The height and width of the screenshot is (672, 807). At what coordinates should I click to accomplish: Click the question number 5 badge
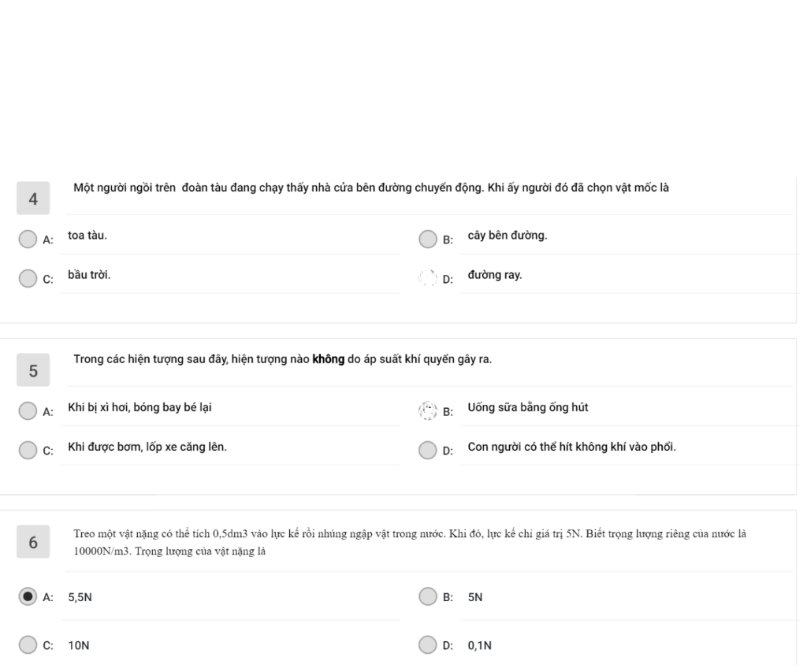pos(33,370)
